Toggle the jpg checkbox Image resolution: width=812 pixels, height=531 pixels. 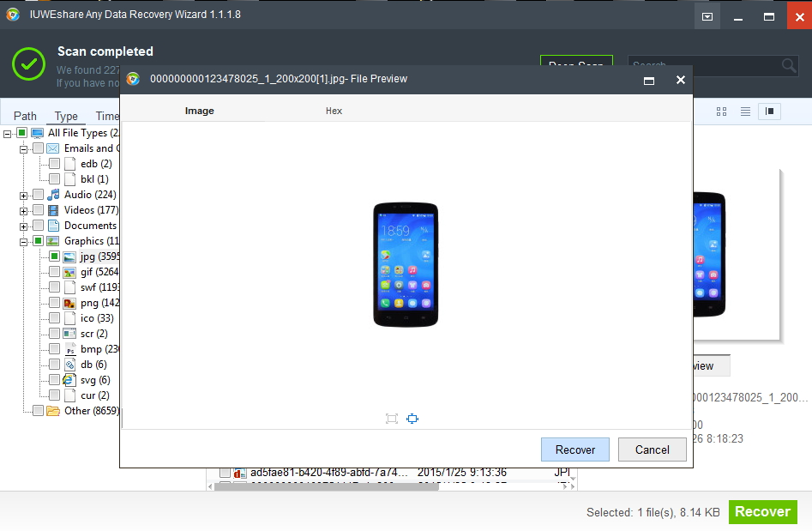pos(54,256)
